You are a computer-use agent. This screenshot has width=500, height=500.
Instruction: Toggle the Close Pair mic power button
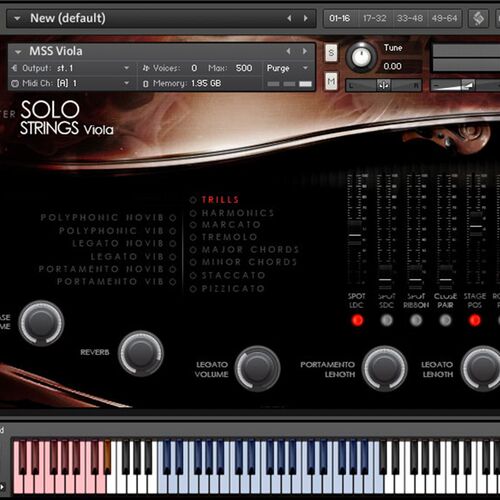click(445, 320)
